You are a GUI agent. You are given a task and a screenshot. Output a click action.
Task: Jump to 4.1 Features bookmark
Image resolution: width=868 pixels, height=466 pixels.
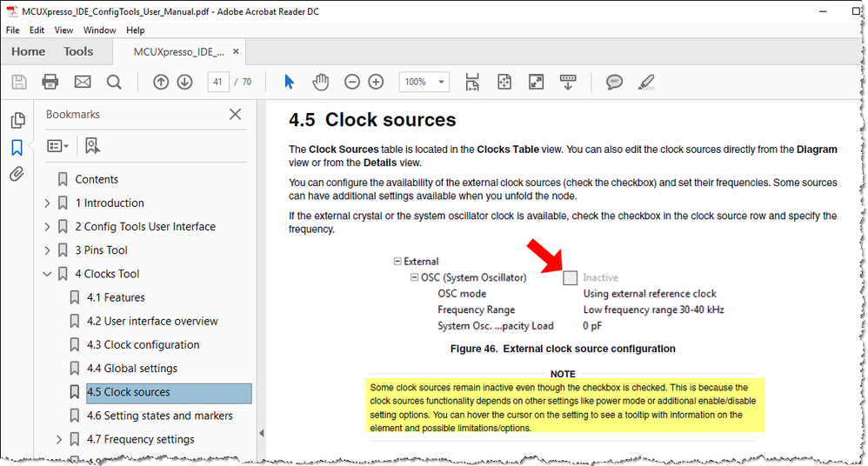[116, 297]
